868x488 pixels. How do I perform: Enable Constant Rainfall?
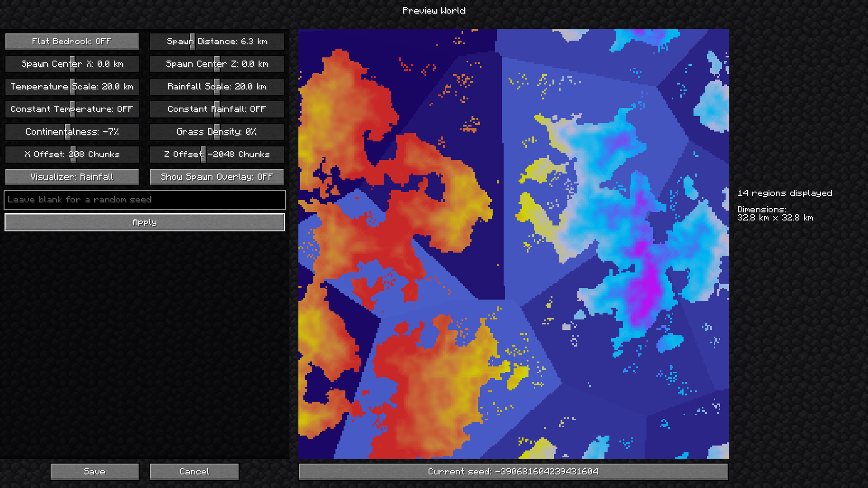[216, 109]
